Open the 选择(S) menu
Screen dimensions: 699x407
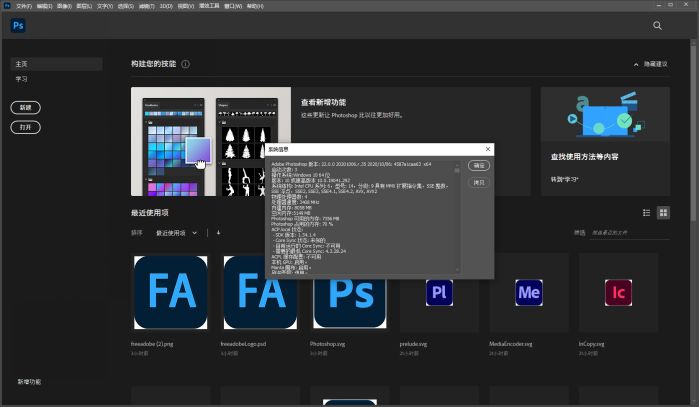125,6
